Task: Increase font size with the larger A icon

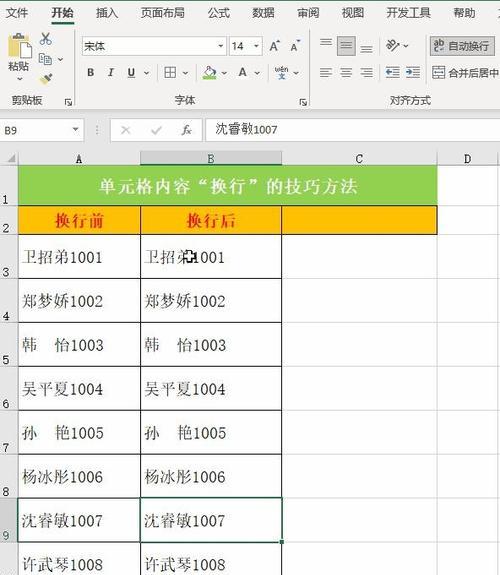Action: tap(274, 46)
